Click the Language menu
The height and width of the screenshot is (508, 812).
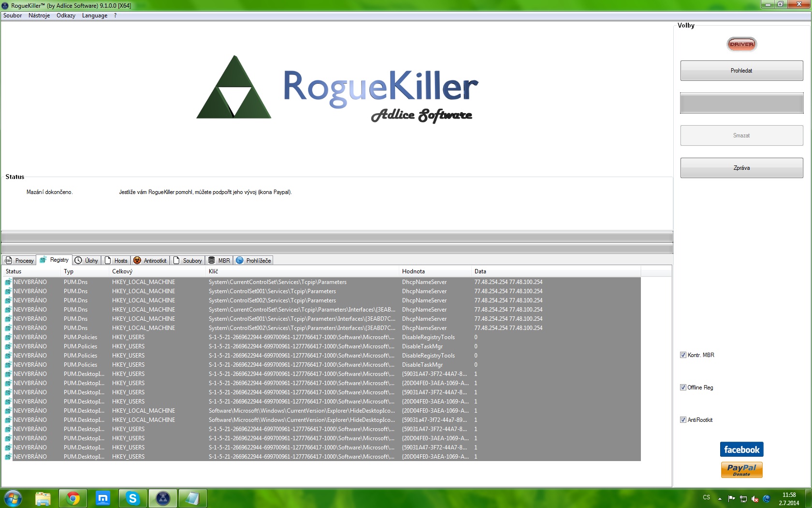(95, 15)
